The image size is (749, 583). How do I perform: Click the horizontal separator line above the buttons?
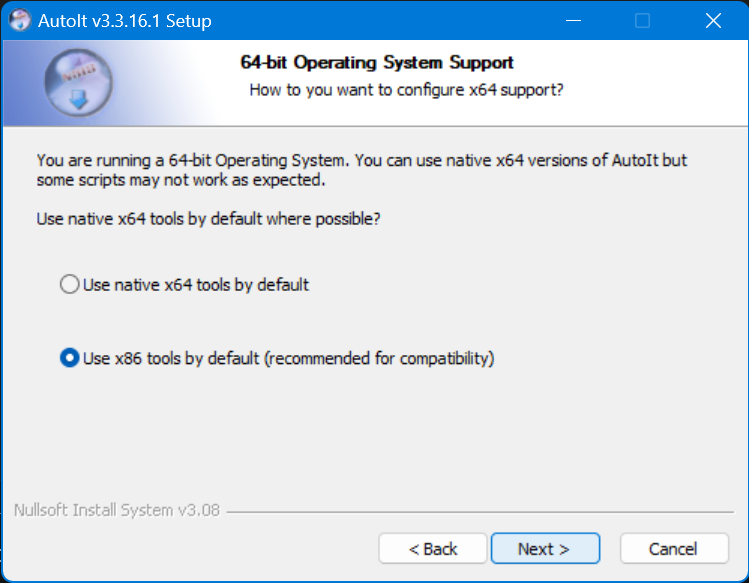pyautogui.click(x=480, y=511)
